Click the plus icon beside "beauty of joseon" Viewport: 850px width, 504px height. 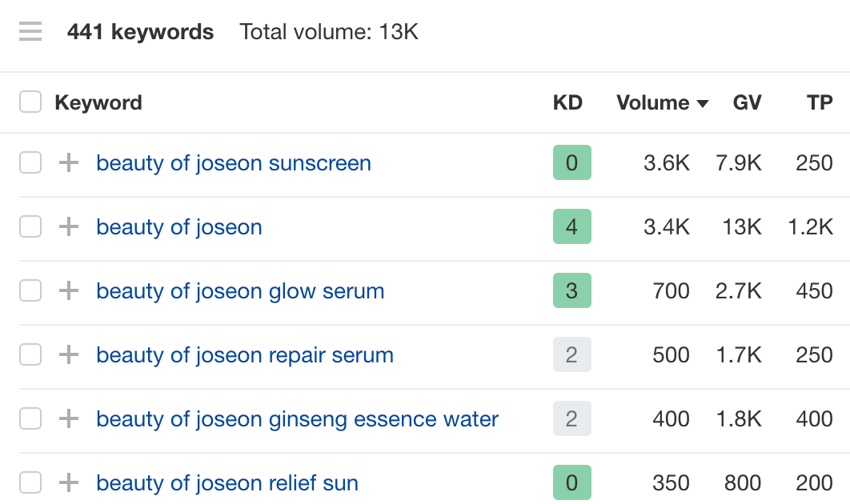[69, 226]
